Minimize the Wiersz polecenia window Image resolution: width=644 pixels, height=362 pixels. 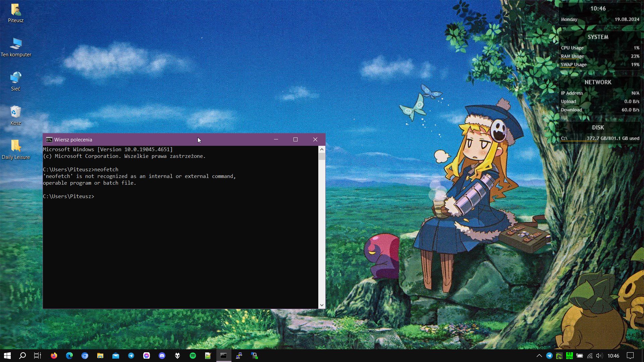(x=276, y=139)
